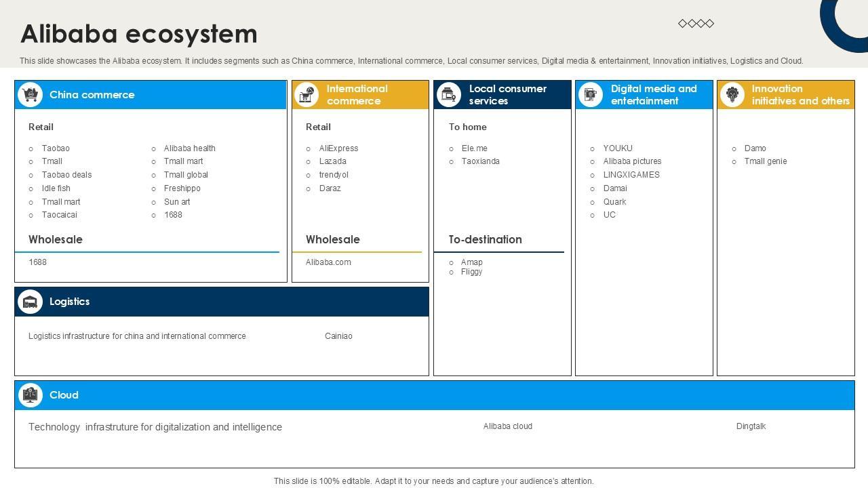Viewport: 868px width, 488px height.
Task: Click 'Retail' subheading under International commerce
Action: pos(318,127)
